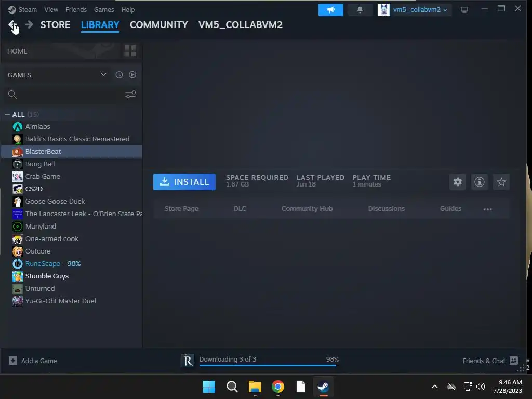
Task: Click the library search magnifier icon
Action: click(12, 95)
